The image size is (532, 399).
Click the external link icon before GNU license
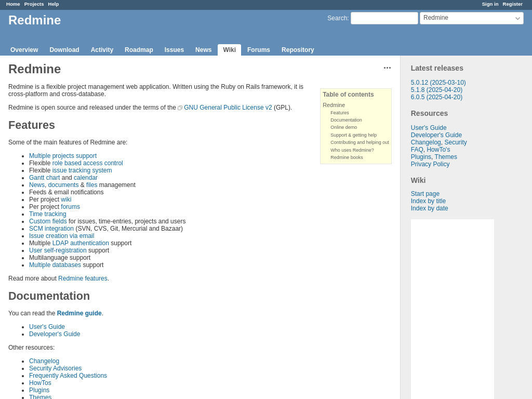[x=180, y=108]
